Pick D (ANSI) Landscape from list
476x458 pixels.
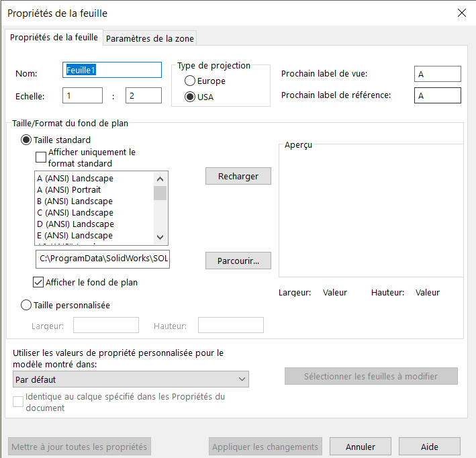[x=75, y=224]
